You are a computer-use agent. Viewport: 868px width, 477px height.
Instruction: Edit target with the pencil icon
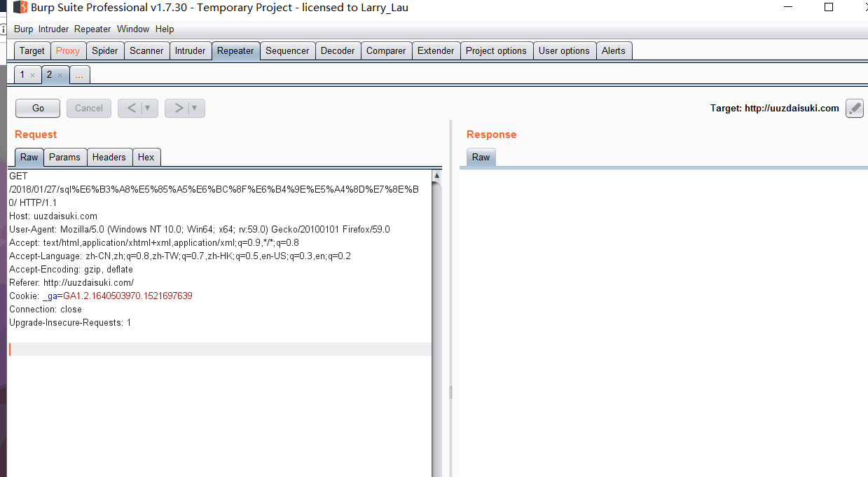tap(855, 108)
